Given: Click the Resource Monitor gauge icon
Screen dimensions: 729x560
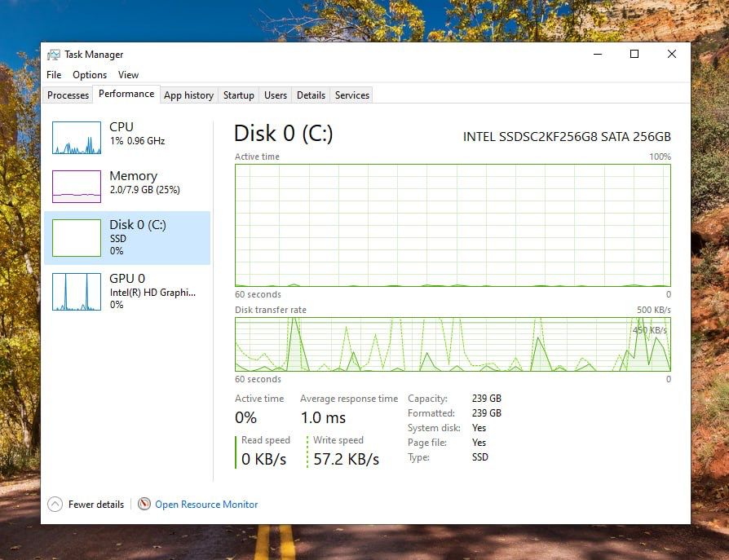Looking at the screenshot, I should pos(144,504).
